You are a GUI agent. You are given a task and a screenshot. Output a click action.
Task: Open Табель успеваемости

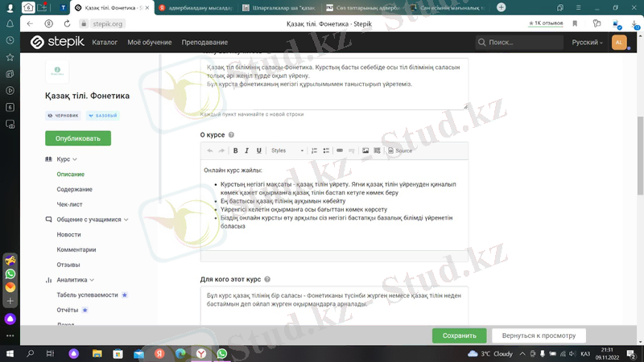pyautogui.click(x=87, y=295)
